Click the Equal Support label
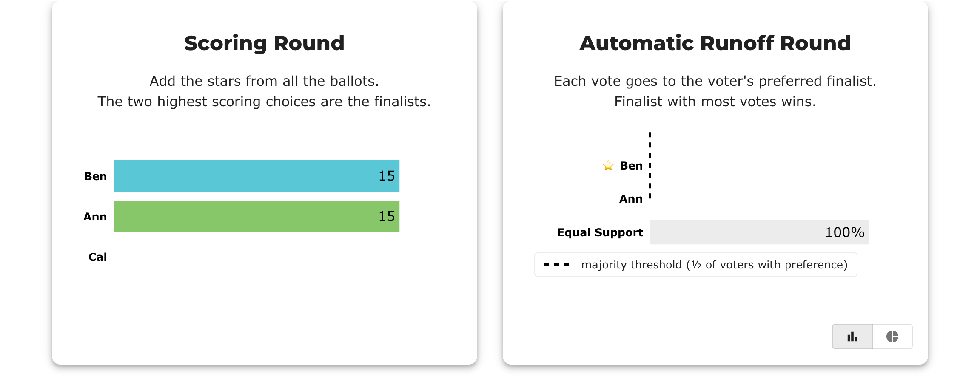 coord(600,232)
